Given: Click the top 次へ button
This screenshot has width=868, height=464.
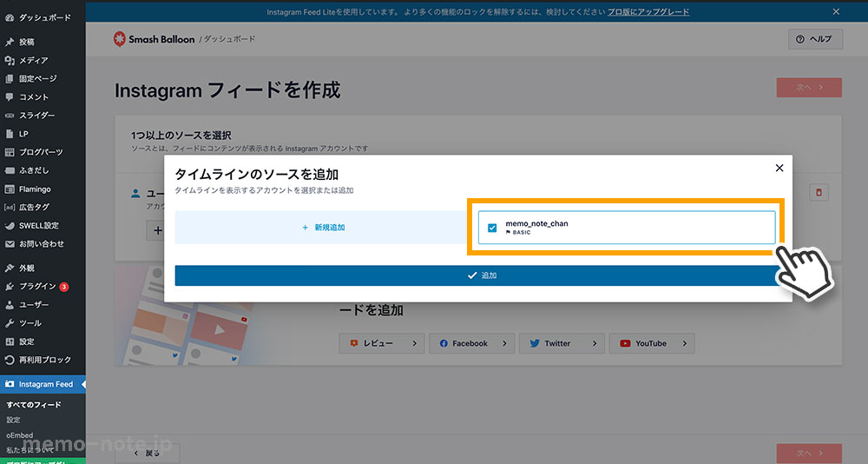Looking at the screenshot, I should pos(809,88).
